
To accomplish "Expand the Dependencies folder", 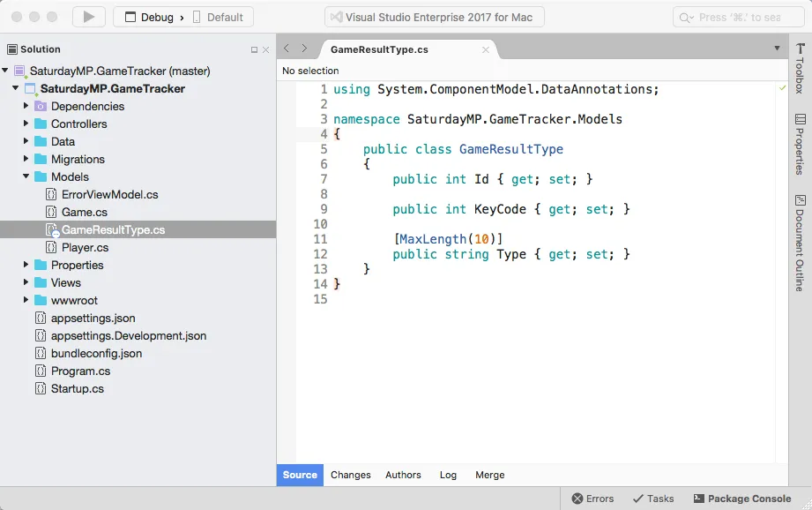I will [26, 106].
